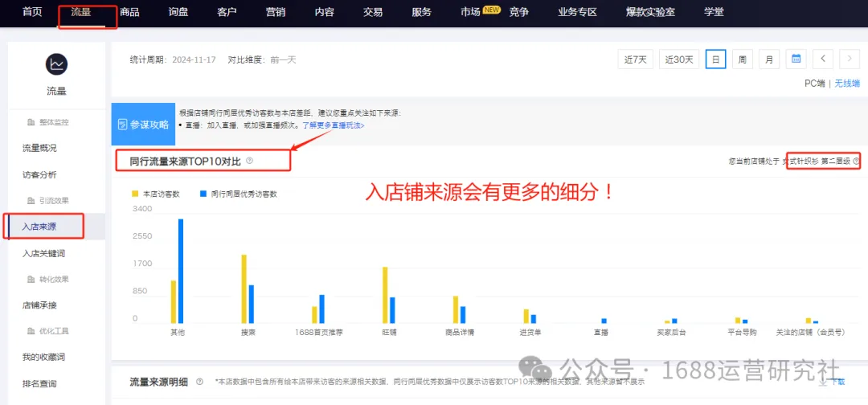Go to 交易 in top navigation
This screenshot has height=405, width=868.
click(373, 11)
